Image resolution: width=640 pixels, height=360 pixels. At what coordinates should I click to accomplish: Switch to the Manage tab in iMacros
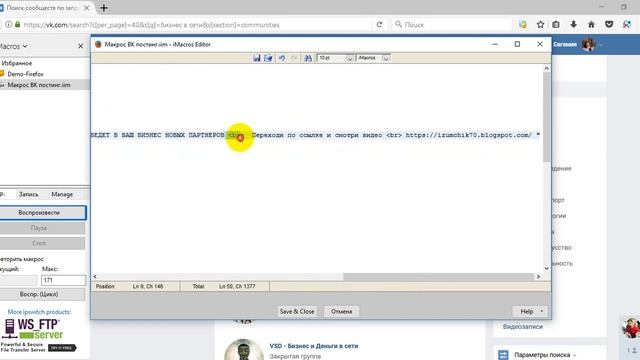pyautogui.click(x=62, y=195)
